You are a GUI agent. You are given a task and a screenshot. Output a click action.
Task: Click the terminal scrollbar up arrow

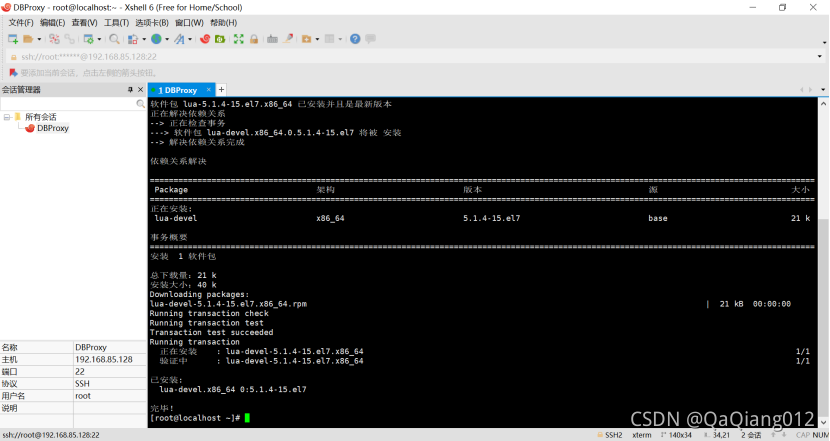[x=823, y=104]
